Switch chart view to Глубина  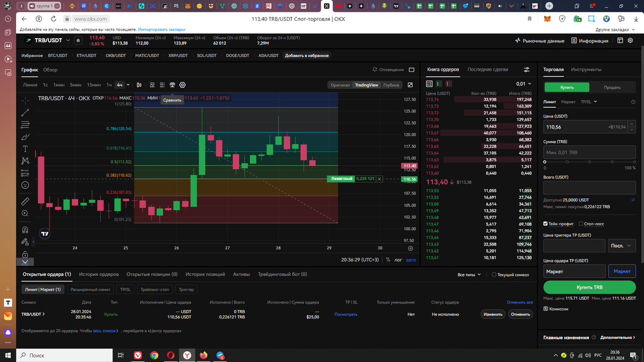click(391, 85)
